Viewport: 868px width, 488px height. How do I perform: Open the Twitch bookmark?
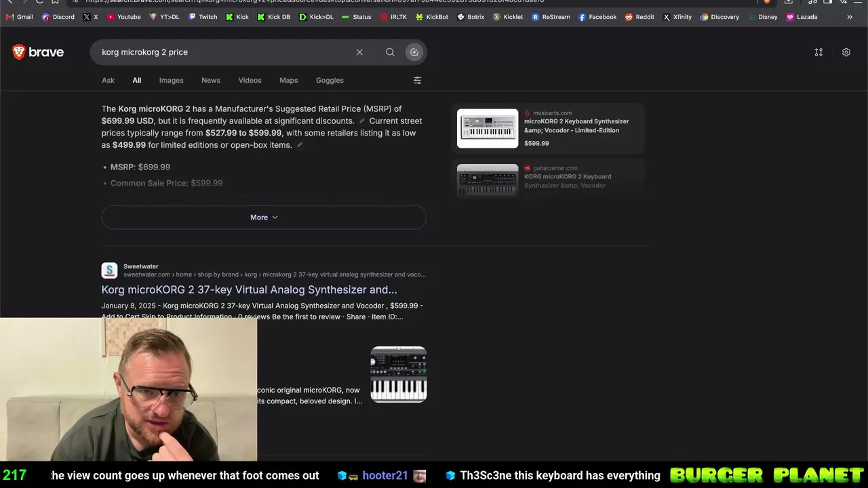click(x=203, y=17)
